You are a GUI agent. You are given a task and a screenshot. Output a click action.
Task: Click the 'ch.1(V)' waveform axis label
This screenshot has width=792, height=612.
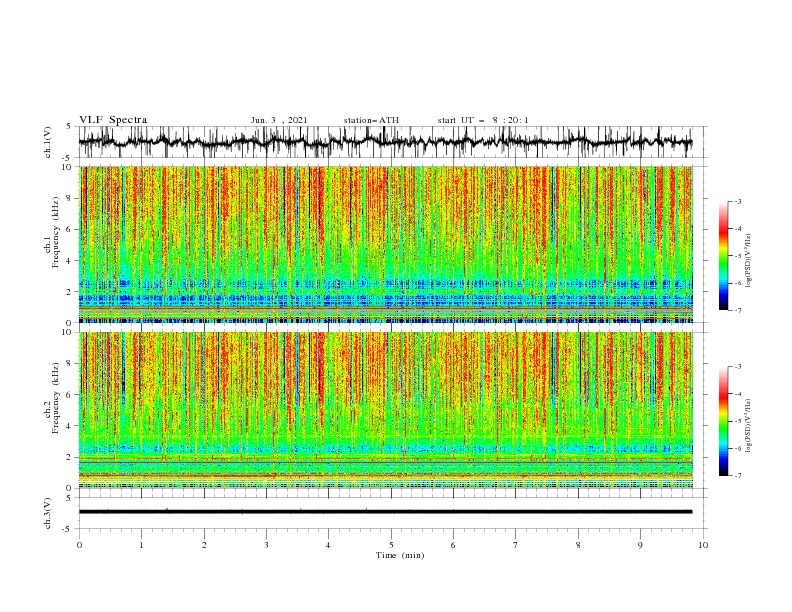click(x=48, y=142)
